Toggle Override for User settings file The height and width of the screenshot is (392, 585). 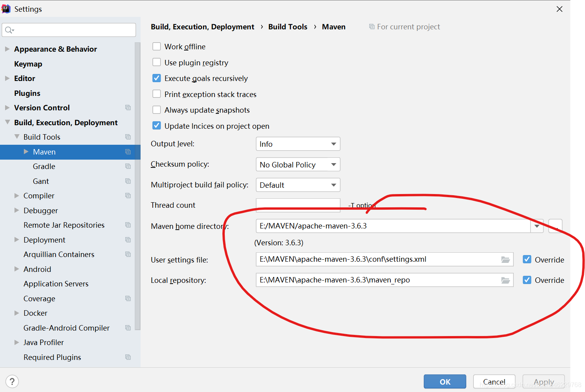pyautogui.click(x=527, y=259)
